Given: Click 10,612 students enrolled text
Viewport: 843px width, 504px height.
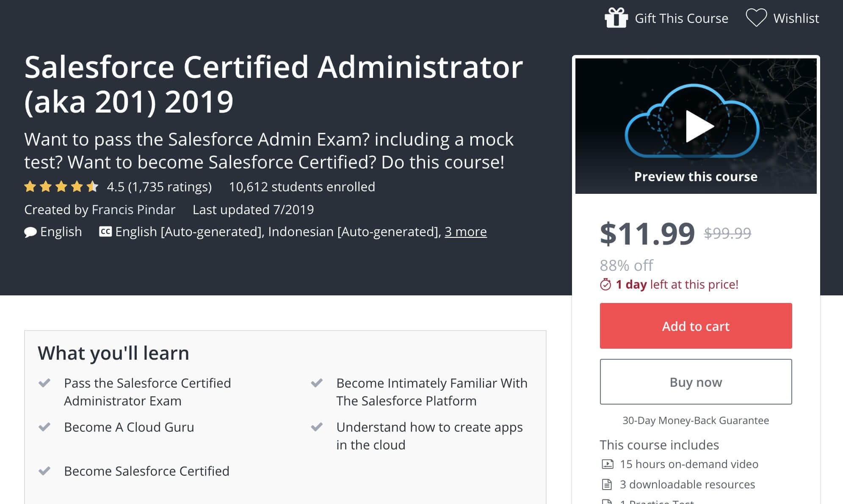Looking at the screenshot, I should click(302, 187).
